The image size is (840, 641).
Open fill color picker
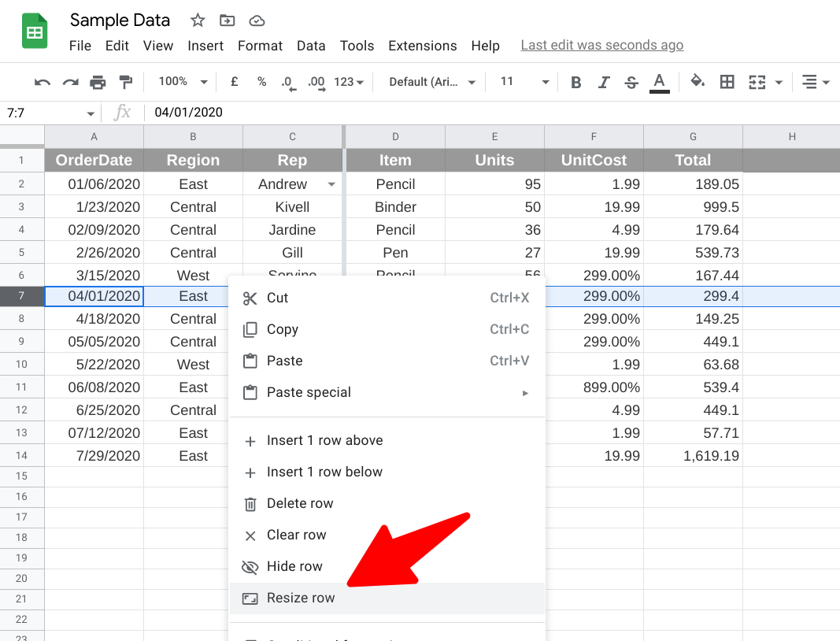pyautogui.click(x=697, y=81)
